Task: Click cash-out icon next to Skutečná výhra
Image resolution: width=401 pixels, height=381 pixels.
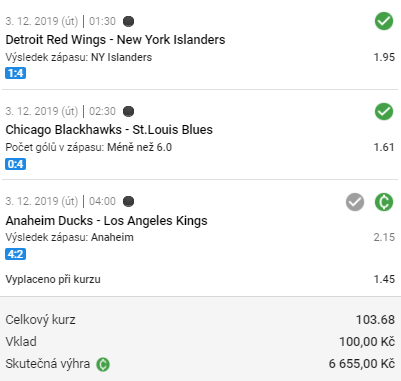Action: point(103,364)
